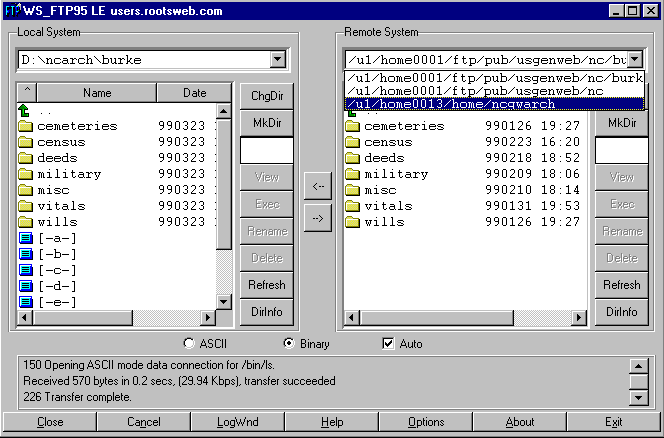
Task: Click the right transfer arrow button
Action: (x=317, y=219)
